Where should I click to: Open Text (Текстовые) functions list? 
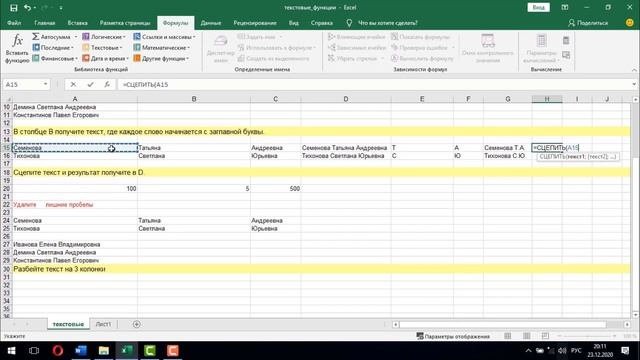click(x=102, y=48)
